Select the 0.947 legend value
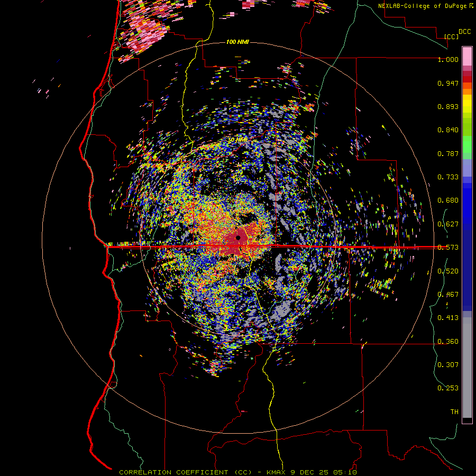Image resolution: width=476 pixels, height=476 pixels. click(x=448, y=83)
